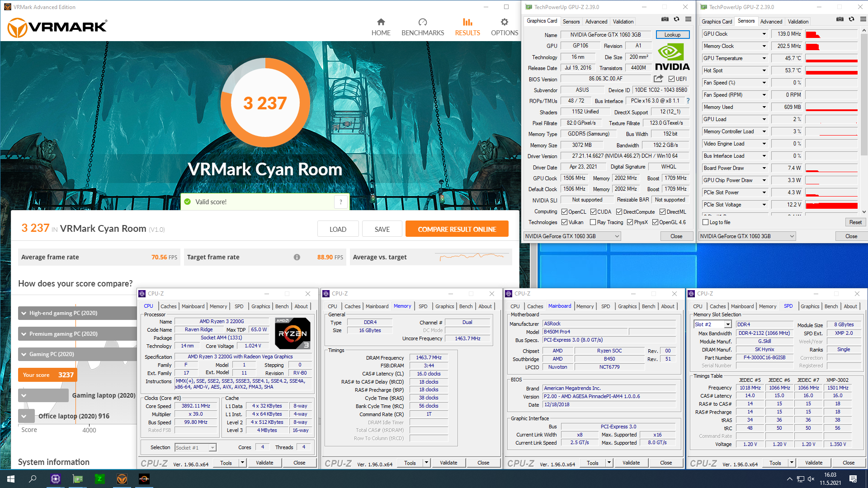Click the Ryzen Master taskbar icon
The height and width of the screenshot is (488, 868).
tap(144, 479)
